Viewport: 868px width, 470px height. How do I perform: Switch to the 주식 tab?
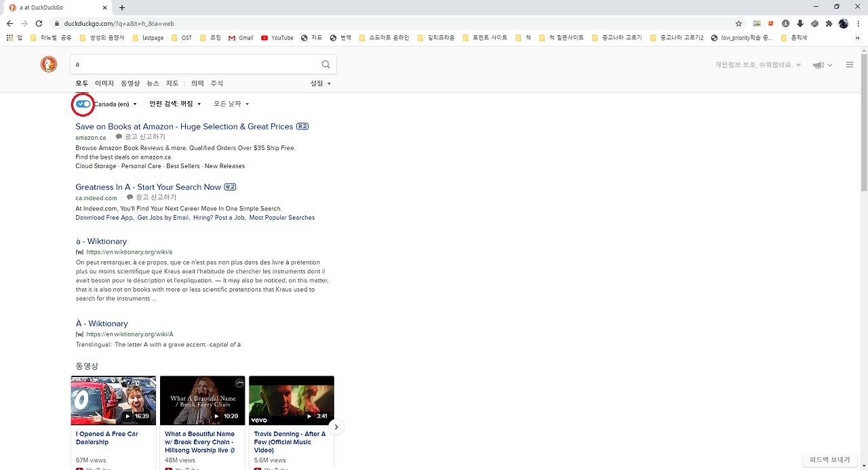point(217,83)
